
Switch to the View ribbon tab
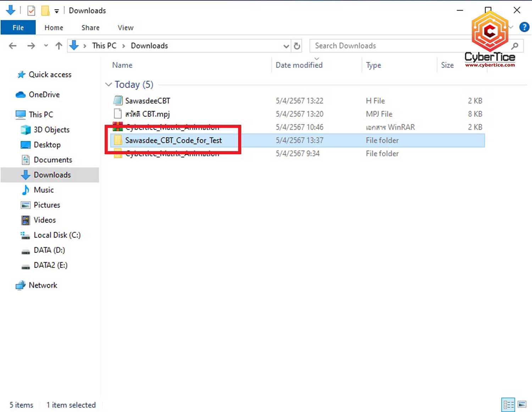[126, 28]
